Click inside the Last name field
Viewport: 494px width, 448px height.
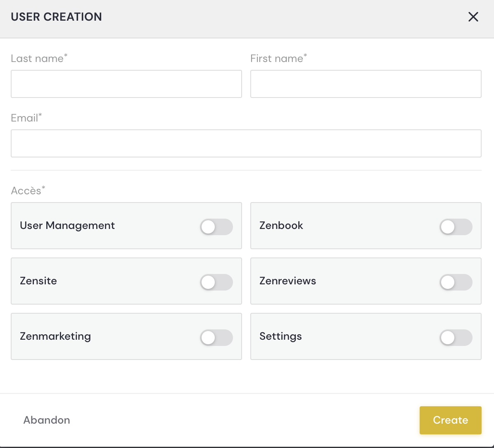126,84
